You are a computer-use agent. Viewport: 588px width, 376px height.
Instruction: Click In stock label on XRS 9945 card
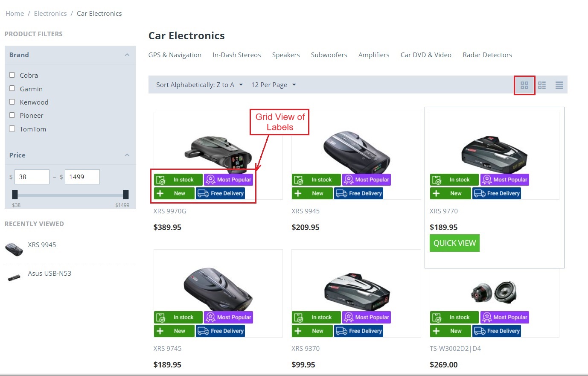click(316, 180)
